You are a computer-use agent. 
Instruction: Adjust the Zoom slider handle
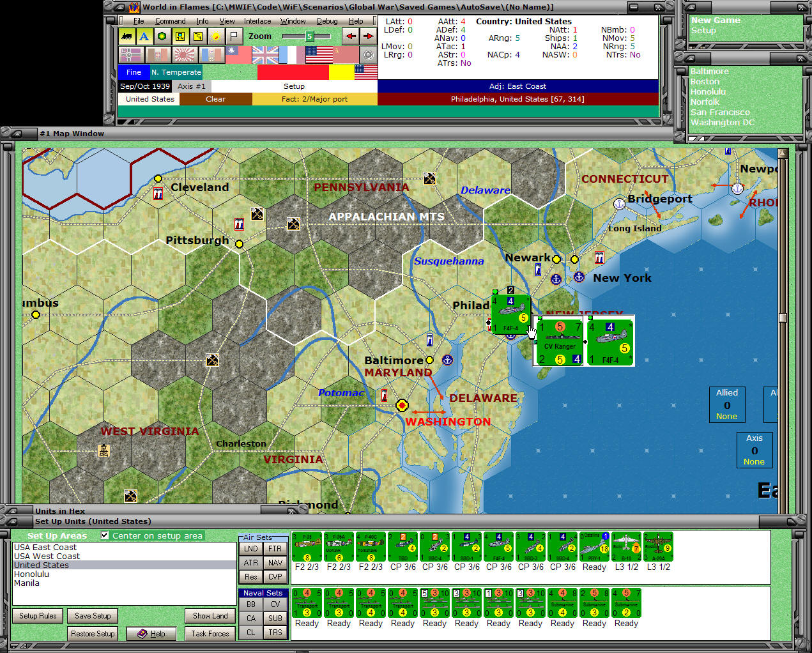[x=309, y=36]
